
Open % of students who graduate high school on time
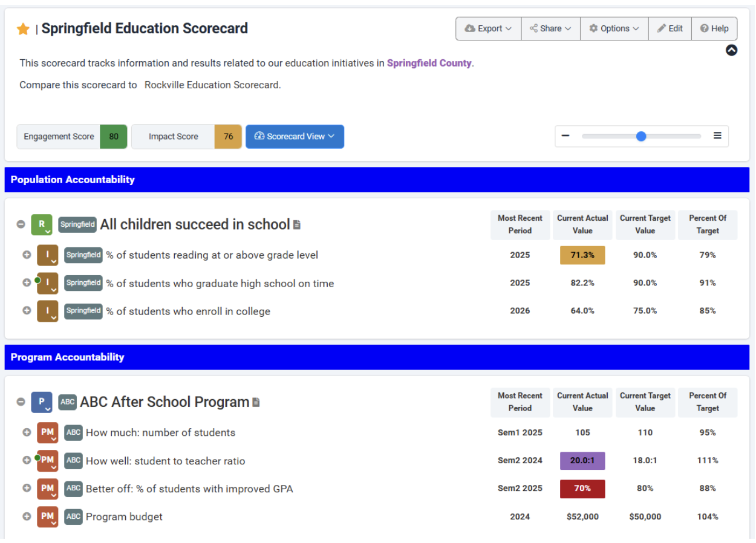[x=220, y=283]
